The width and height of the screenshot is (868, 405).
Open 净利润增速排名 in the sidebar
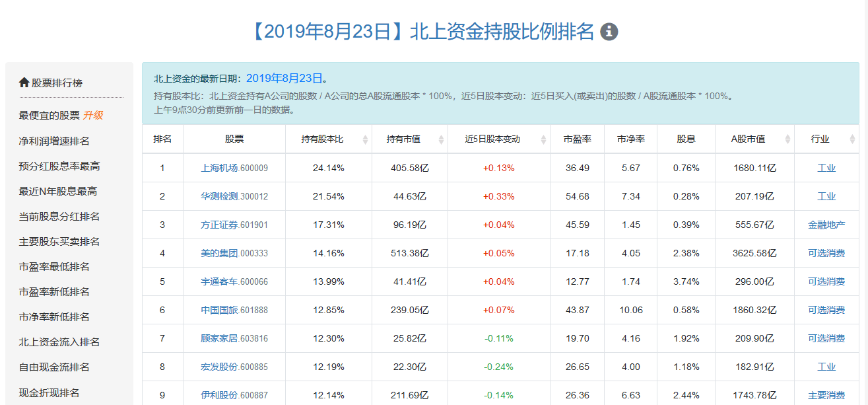tap(54, 141)
